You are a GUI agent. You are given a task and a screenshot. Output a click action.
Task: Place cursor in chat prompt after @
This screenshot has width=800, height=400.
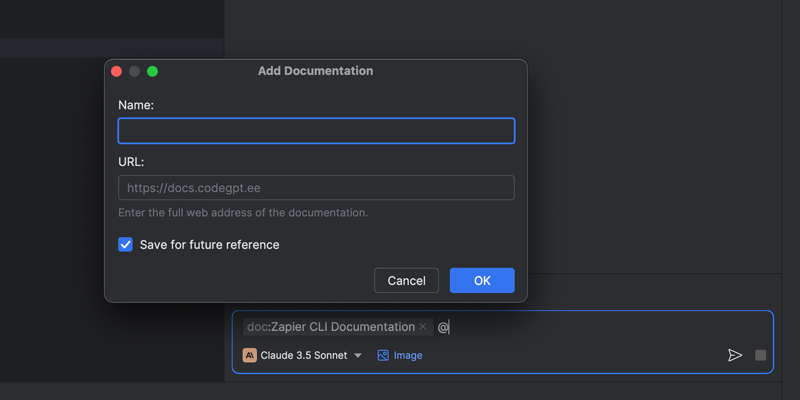point(600,327)
